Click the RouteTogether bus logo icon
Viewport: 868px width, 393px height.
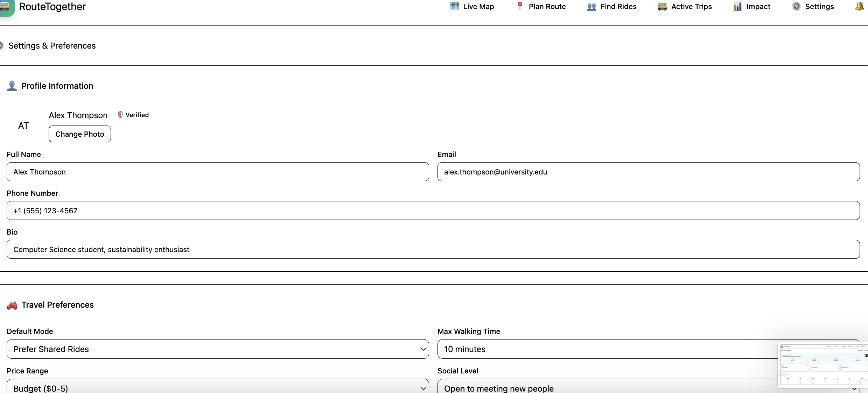click(6, 7)
